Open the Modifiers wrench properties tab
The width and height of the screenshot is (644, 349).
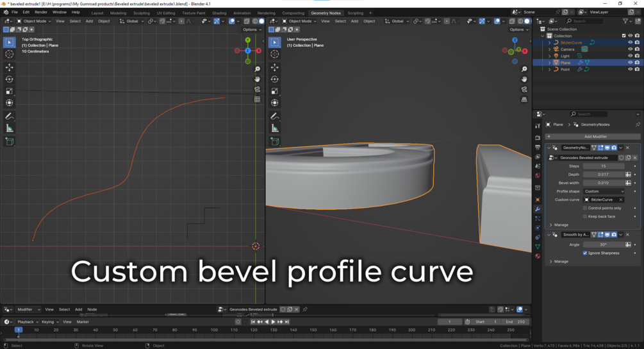[538, 209]
